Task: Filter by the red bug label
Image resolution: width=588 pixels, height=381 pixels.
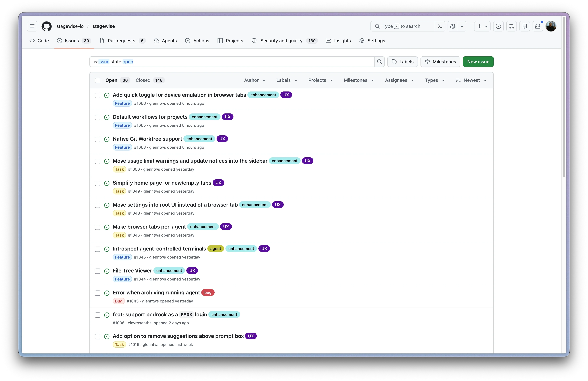Action: click(208, 293)
